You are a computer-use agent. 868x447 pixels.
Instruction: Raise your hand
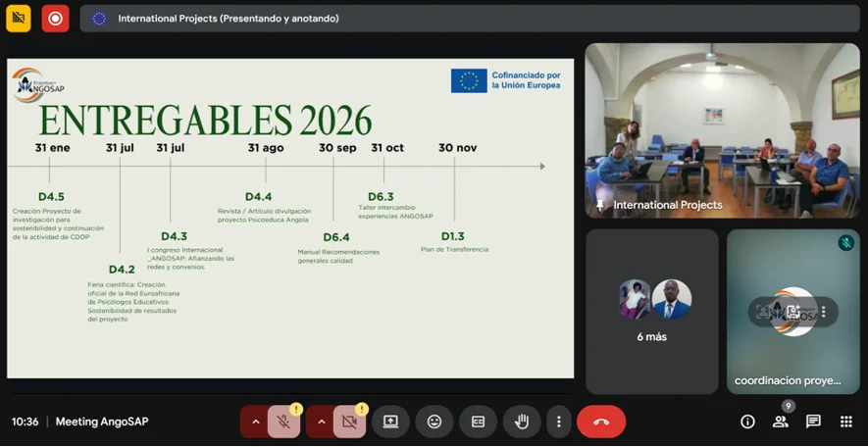click(x=522, y=422)
